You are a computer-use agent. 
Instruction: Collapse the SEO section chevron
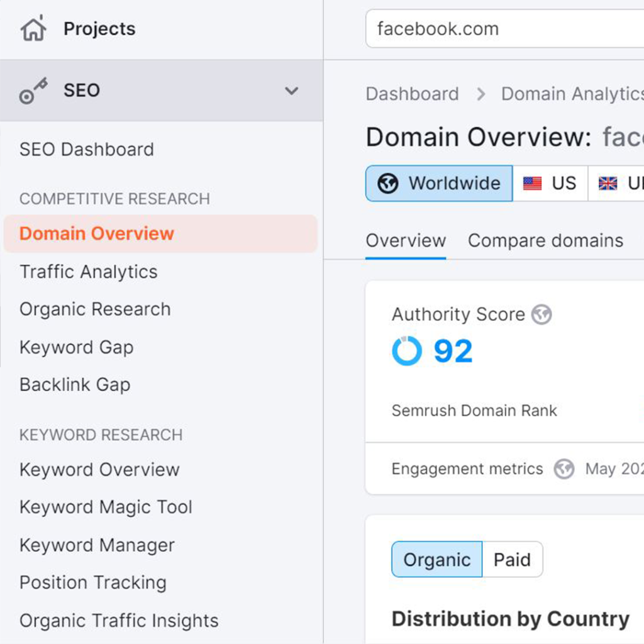292,91
